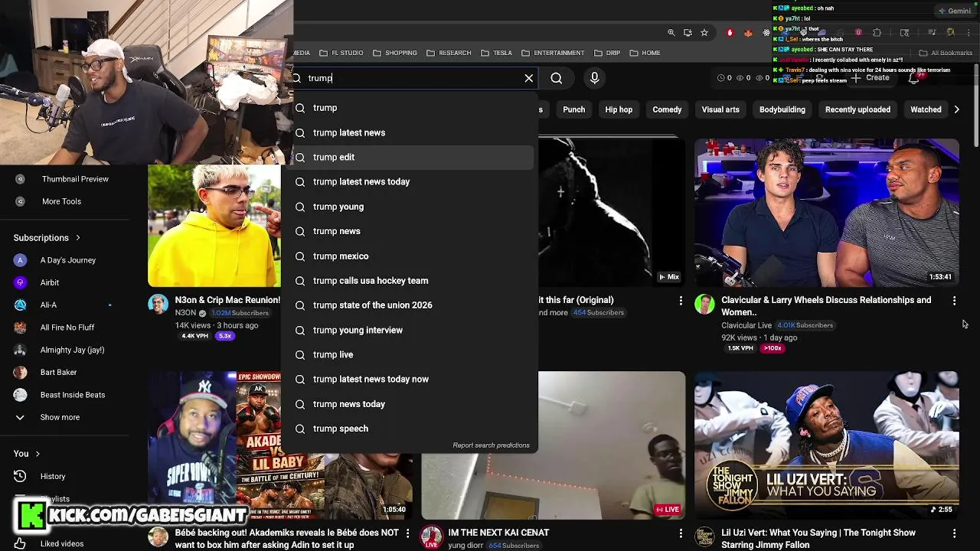The height and width of the screenshot is (551, 980).
Task: Open Thumbnail Preview in sidebar
Action: 75,179
